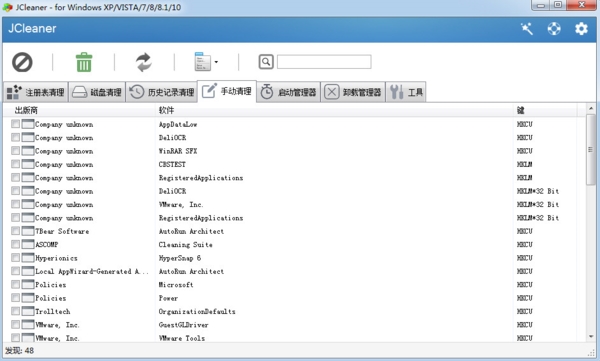Click the Microsoft software entry
The width and height of the screenshot is (600, 361).
(x=176, y=285)
